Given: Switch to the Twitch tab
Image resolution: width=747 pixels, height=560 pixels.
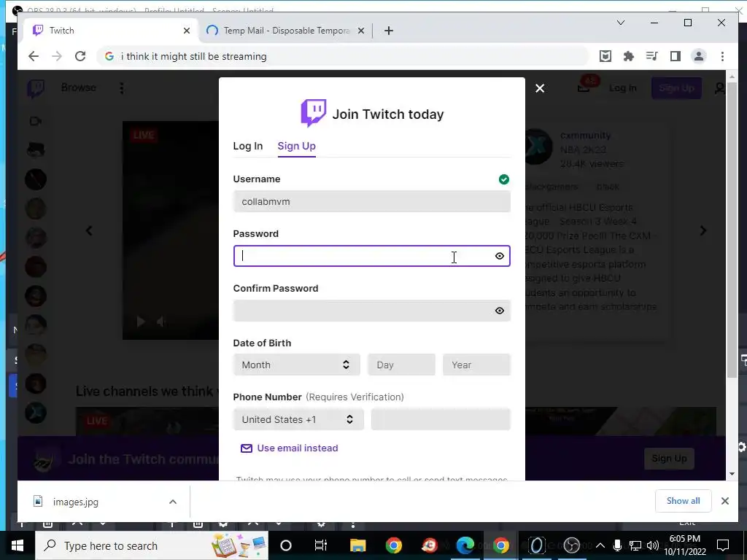Looking at the screenshot, I should coord(111,31).
